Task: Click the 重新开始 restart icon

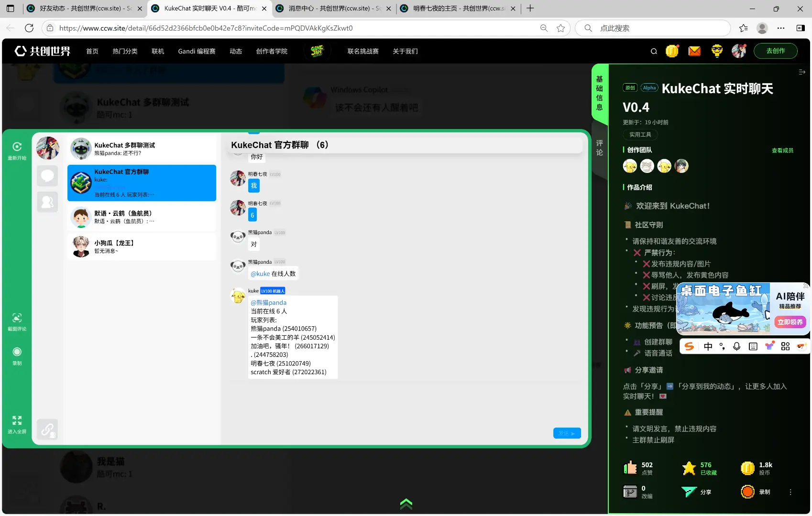Action: tap(17, 147)
